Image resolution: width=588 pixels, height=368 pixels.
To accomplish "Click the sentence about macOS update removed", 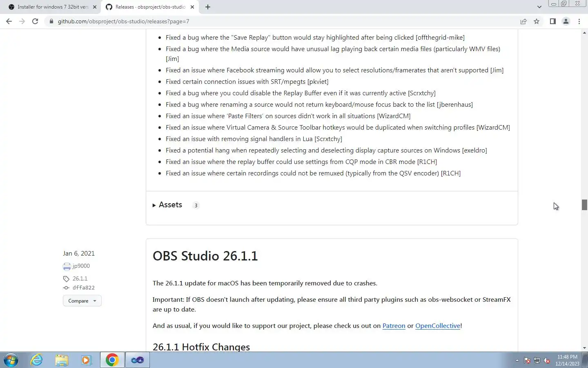I will pos(265,283).
